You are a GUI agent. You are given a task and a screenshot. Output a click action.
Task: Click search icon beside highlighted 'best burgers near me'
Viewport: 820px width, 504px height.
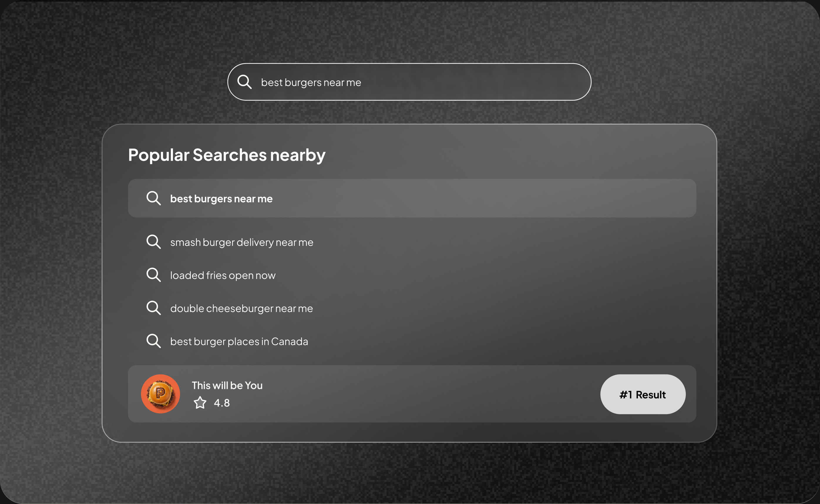154,198
